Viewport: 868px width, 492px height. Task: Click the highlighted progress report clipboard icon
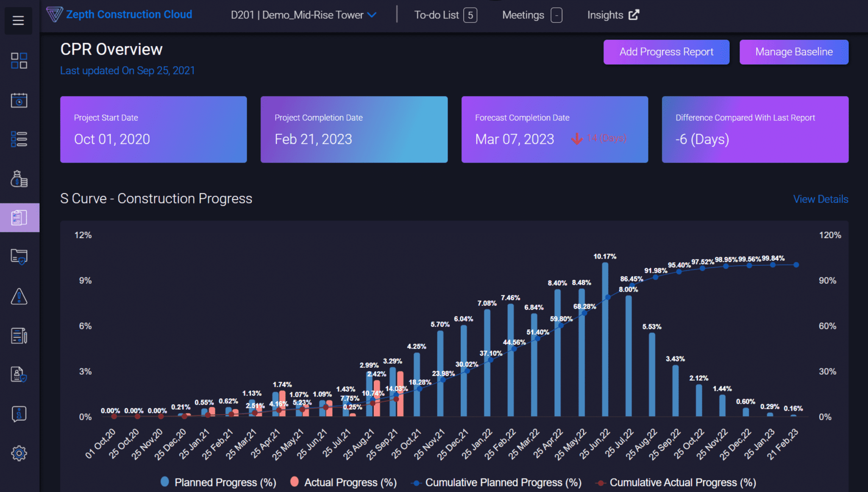point(19,217)
